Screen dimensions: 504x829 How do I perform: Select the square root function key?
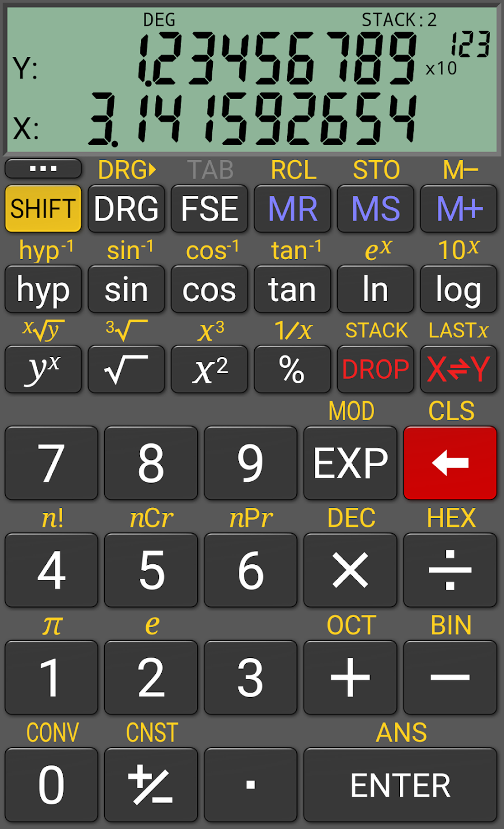point(126,369)
